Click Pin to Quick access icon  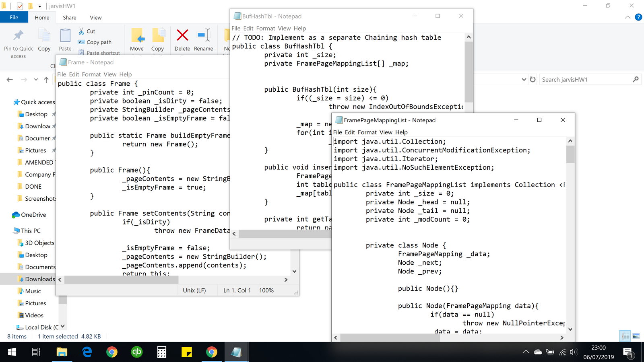tap(18, 36)
